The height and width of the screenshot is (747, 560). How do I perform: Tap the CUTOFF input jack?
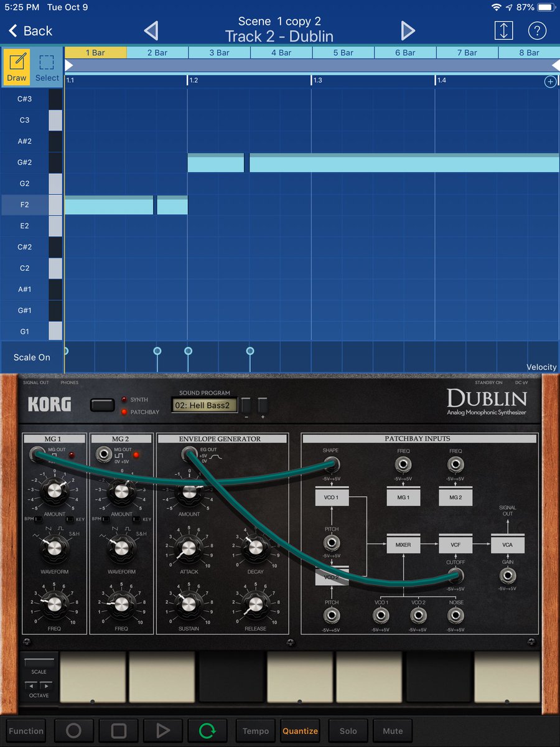click(x=455, y=575)
